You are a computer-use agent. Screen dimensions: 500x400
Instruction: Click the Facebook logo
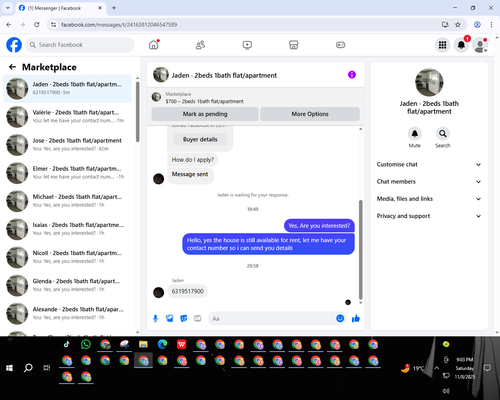pyautogui.click(x=14, y=45)
